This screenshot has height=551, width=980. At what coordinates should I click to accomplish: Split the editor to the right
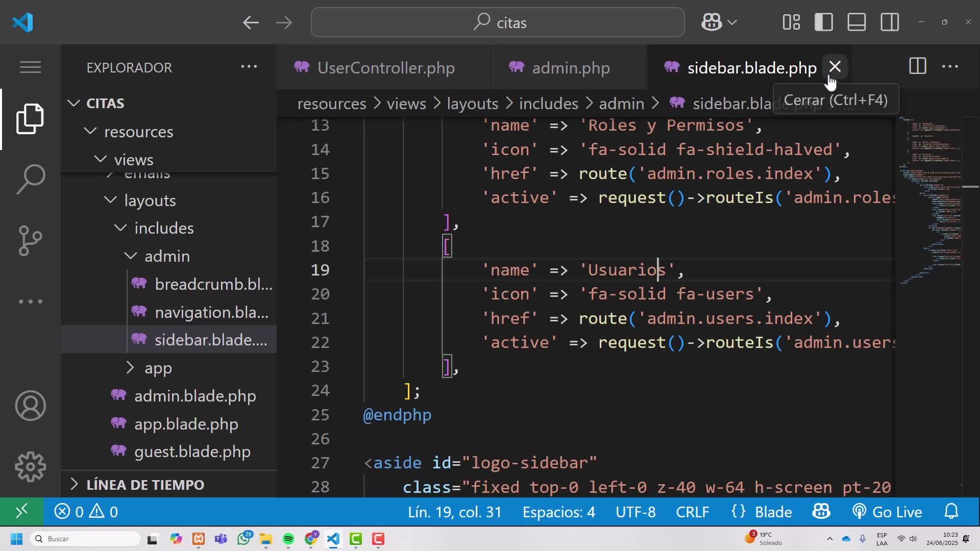pyautogui.click(x=917, y=66)
